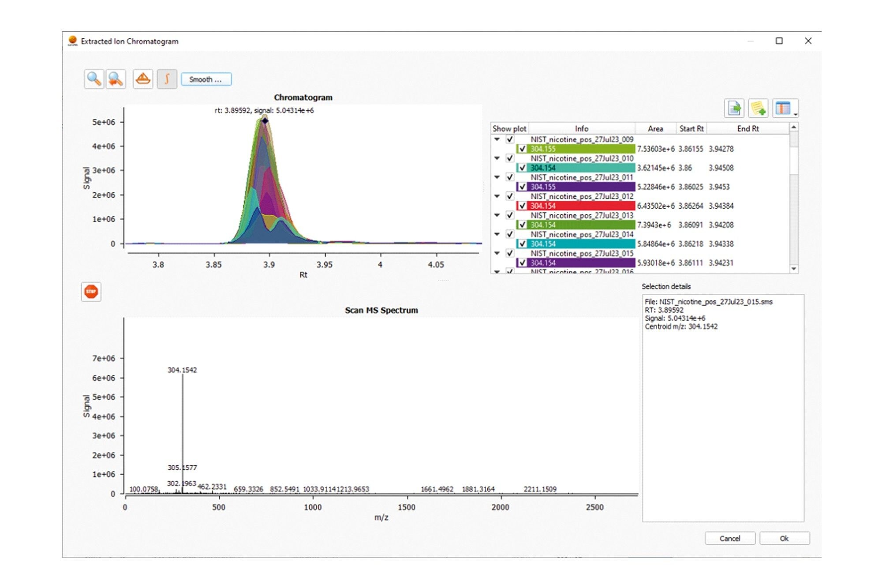The image size is (882, 588).
Task: Toggle checkbox on red 304.154 trace row
Action: 522,206
